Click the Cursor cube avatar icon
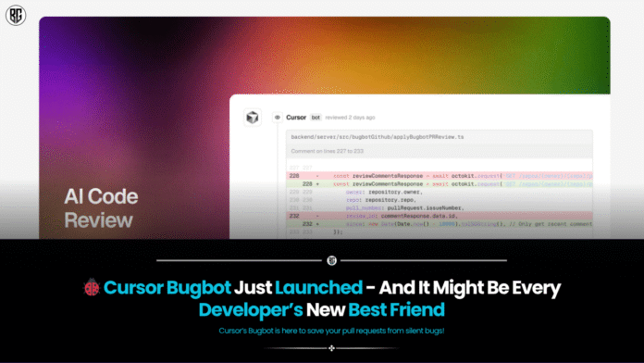The width and height of the screenshot is (644, 363). pyautogui.click(x=253, y=118)
